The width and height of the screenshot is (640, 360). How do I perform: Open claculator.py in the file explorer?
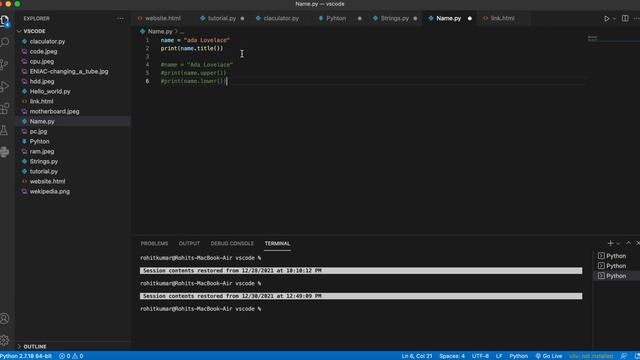coord(73,42)
